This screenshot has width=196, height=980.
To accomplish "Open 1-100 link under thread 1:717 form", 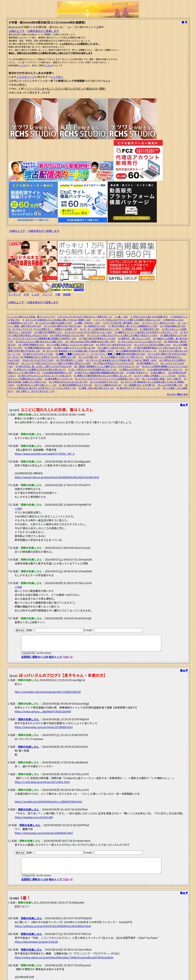I will [x=45, y=657].
